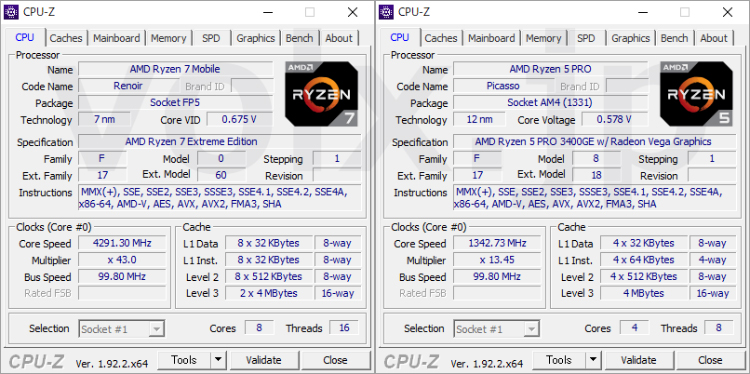Click the x 43.0 multiplier value
The width and height of the screenshot is (750, 374).
coord(122,260)
